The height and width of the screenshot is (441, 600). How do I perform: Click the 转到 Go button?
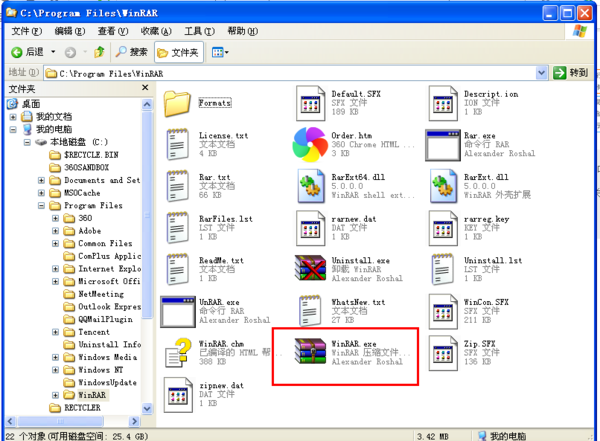coord(570,73)
